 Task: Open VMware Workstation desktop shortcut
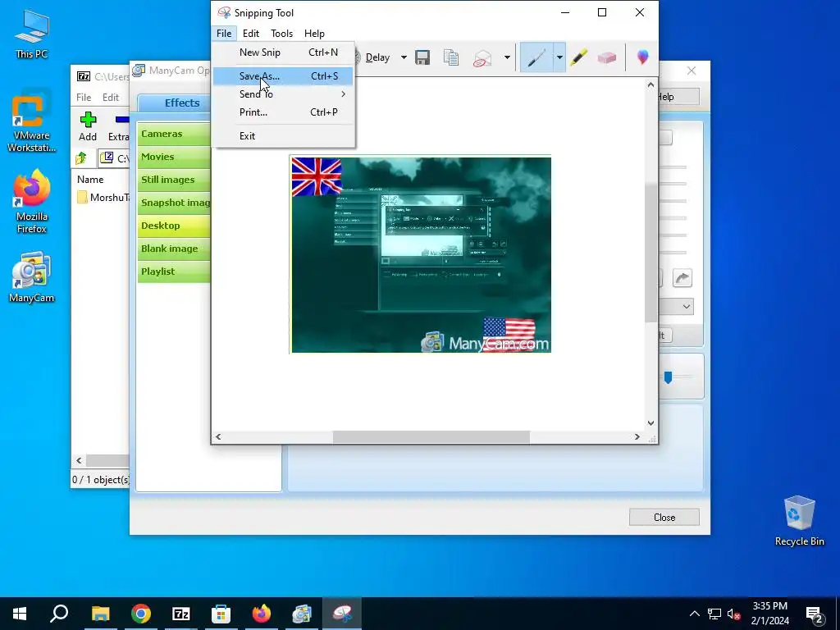32,121
